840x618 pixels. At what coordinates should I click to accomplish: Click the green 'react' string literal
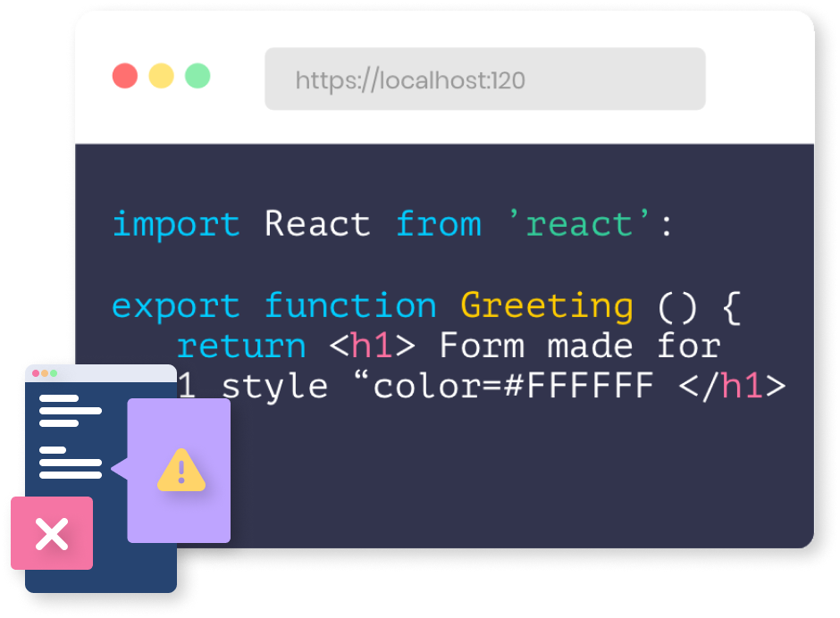pyautogui.click(x=579, y=222)
